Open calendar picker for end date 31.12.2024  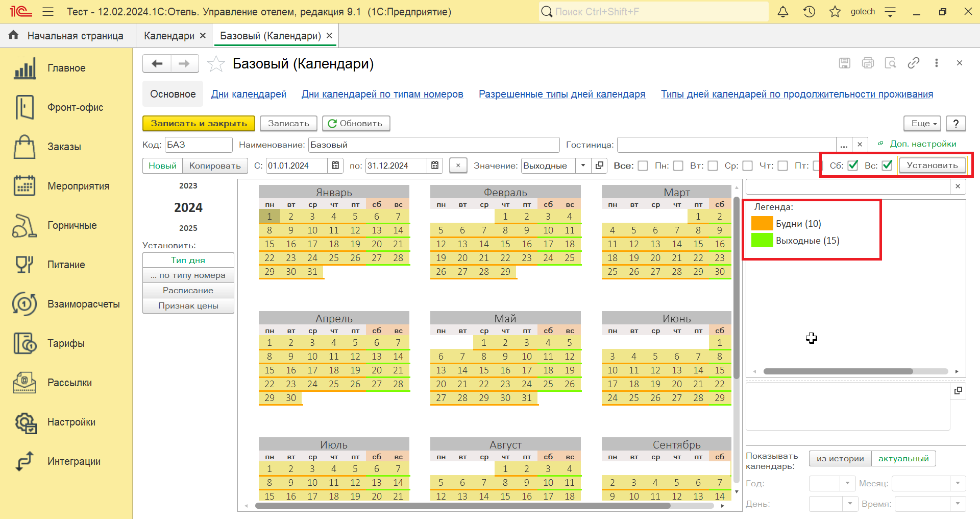pyautogui.click(x=435, y=166)
